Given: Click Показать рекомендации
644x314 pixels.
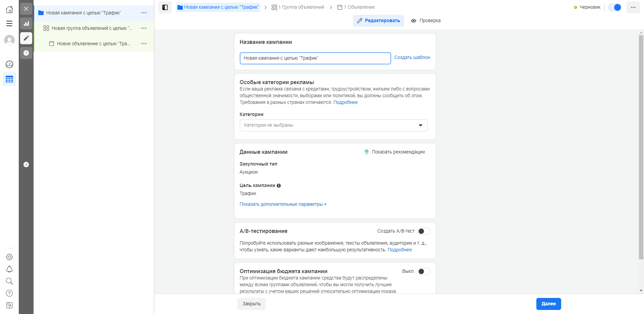Looking at the screenshot, I should [398, 152].
